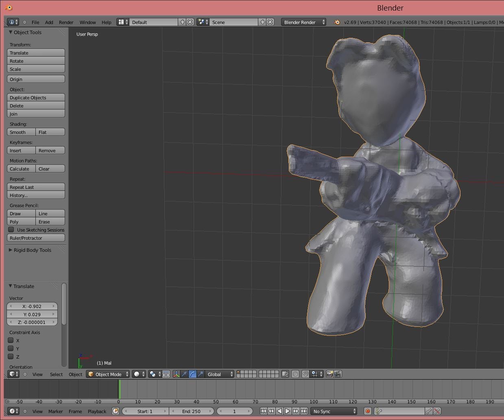The image size is (504, 420).
Task: Click the OpenGL render image camera icon
Action: point(329,374)
